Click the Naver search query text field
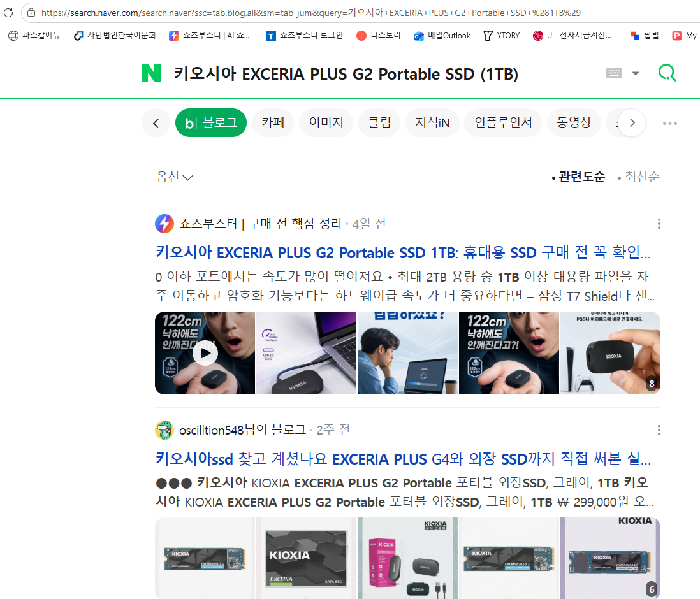700x599 pixels. (346, 74)
